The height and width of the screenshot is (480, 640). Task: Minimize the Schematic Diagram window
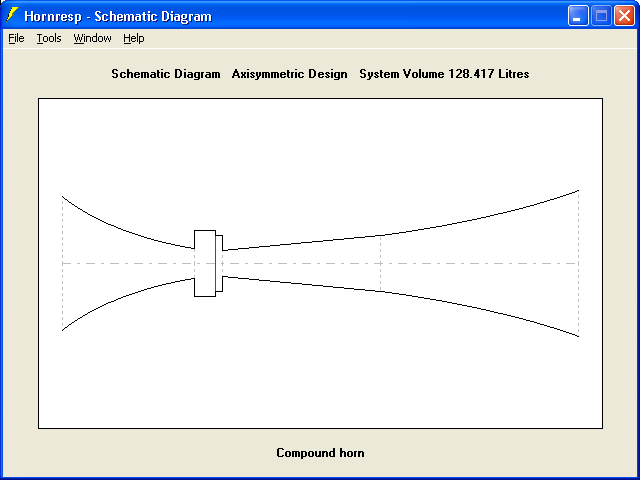pos(578,16)
